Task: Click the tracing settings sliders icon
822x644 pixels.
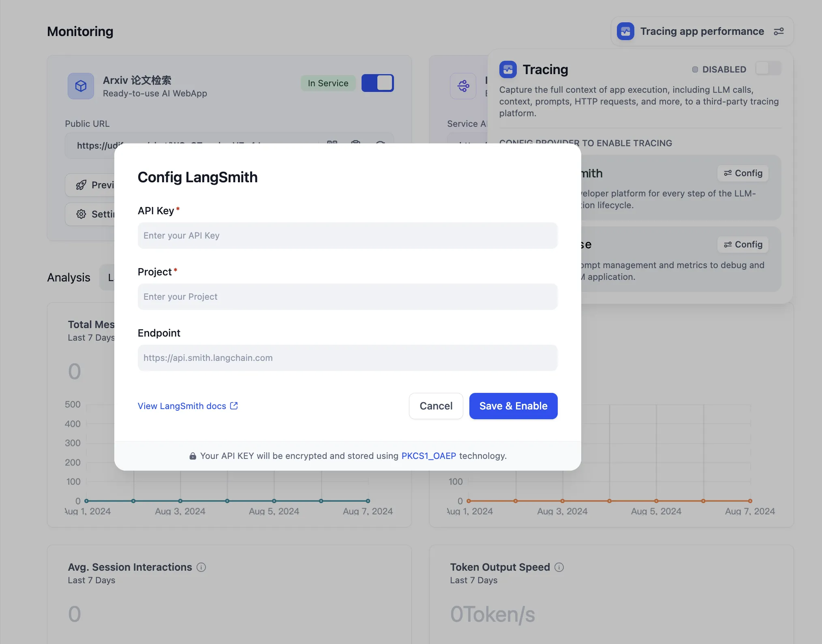Action: (x=779, y=32)
